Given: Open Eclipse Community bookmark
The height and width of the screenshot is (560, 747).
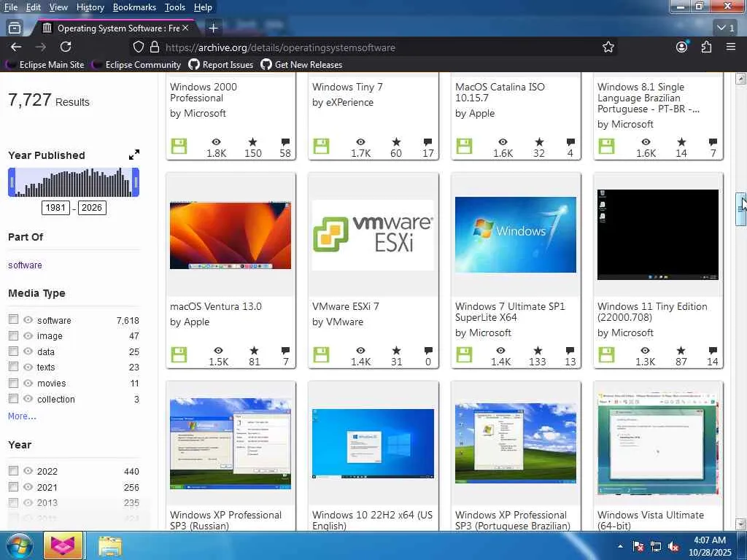Looking at the screenshot, I should 136,64.
